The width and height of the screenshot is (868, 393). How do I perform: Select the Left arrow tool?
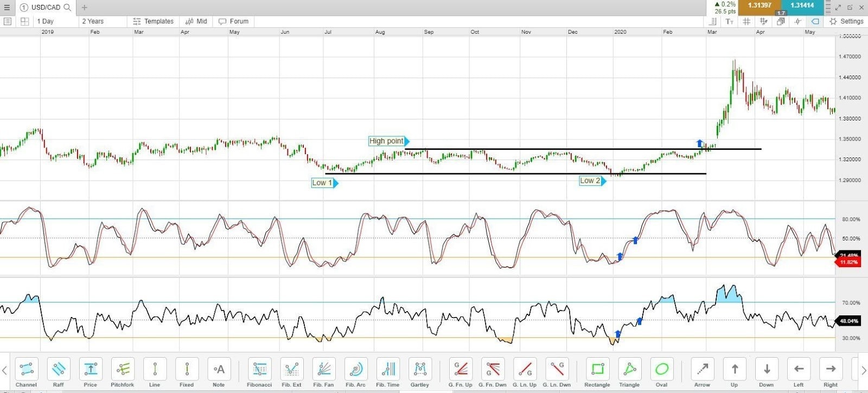click(799, 372)
